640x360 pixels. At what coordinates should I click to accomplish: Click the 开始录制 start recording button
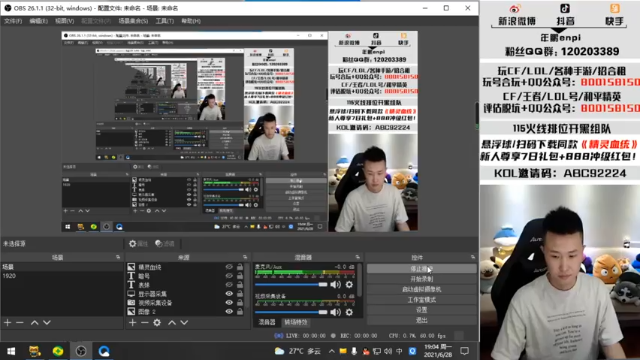421,279
